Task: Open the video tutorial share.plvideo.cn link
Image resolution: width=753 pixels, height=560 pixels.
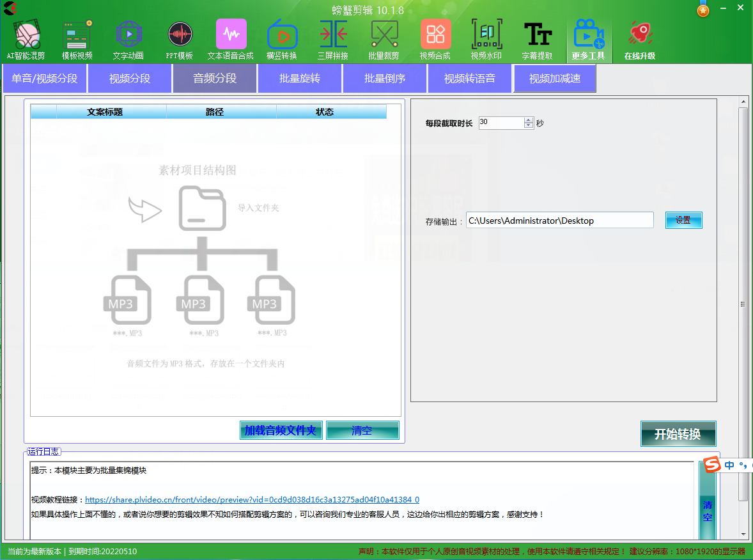Action: coord(252,499)
